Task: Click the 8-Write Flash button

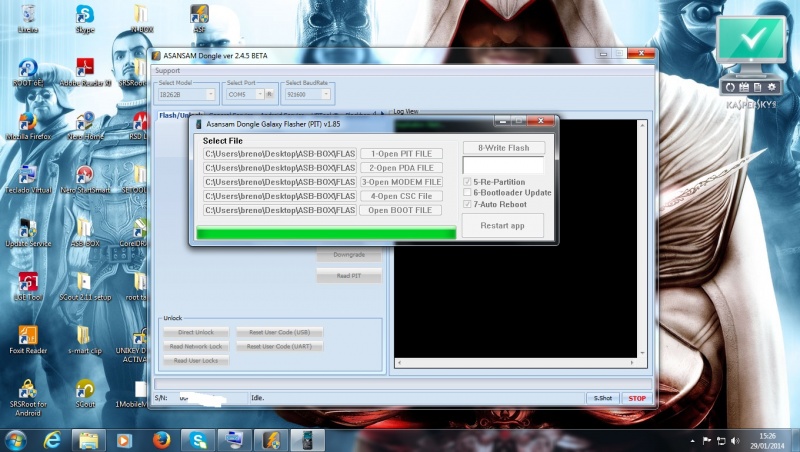Action: [x=504, y=148]
